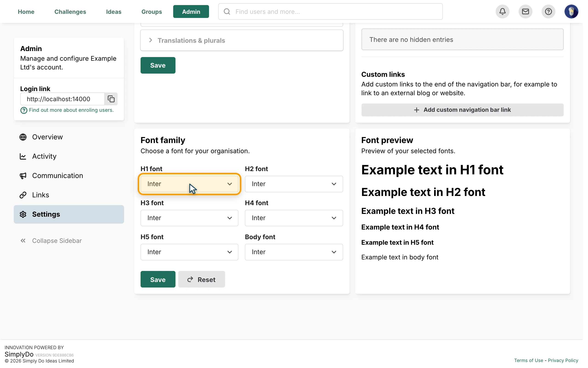
Task: Open the notifications bell icon
Action: click(x=502, y=11)
